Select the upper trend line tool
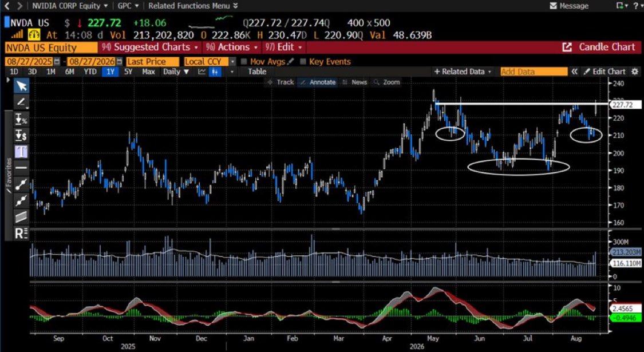Image resolution: width=644 pixels, height=352 pixels. pos(21,184)
